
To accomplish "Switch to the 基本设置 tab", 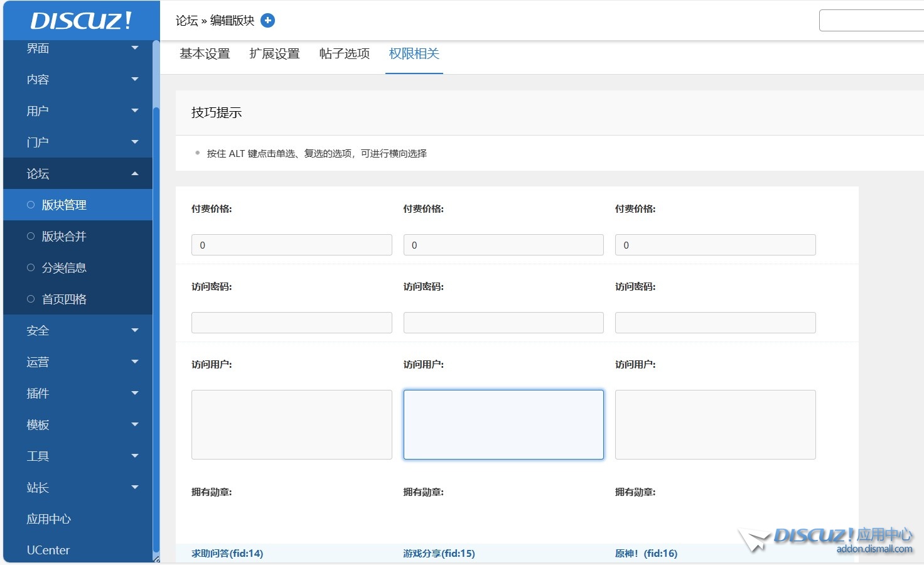I will [x=204, y=54].
